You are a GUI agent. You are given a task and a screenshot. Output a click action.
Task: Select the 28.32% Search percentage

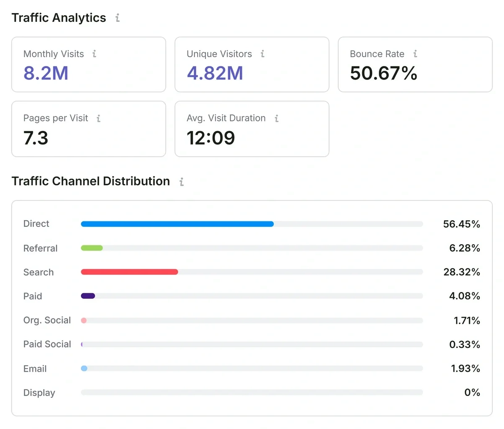point(462,272)
